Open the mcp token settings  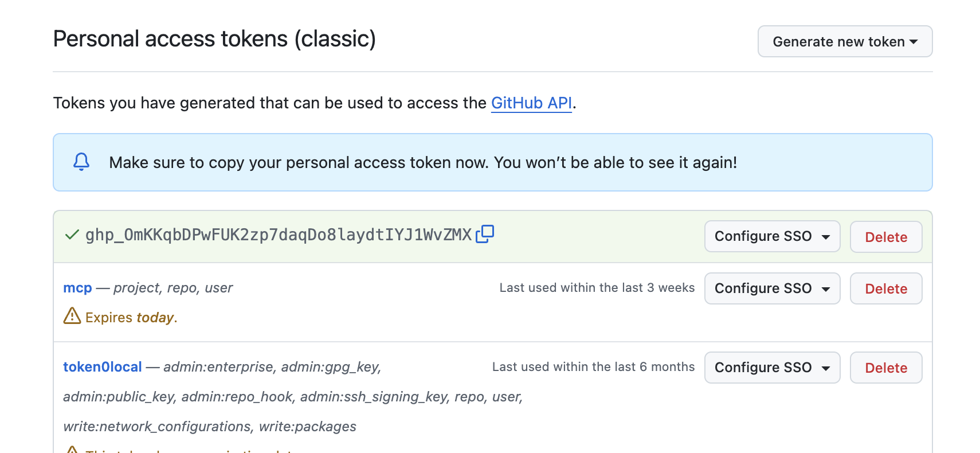point(77,288)
